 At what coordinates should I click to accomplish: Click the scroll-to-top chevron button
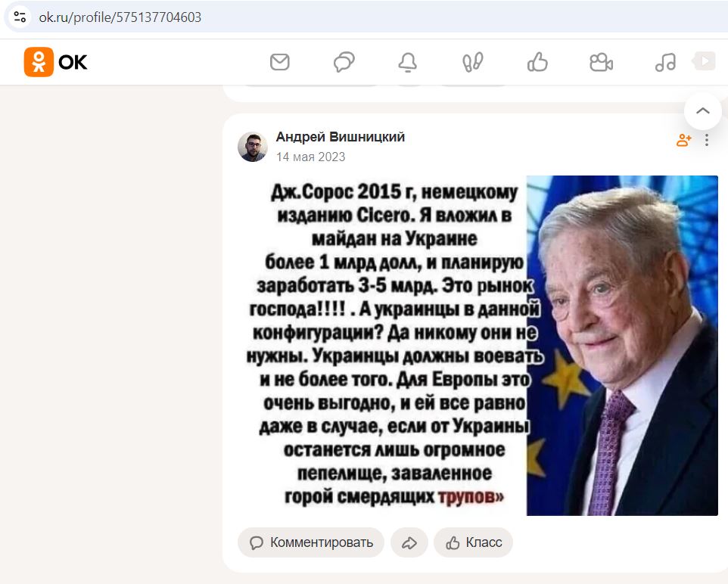point(703,111)
